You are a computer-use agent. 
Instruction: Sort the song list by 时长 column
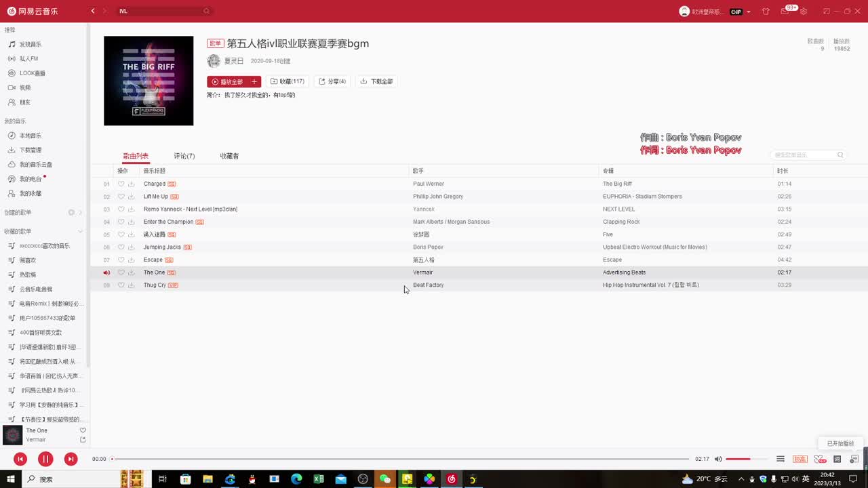[x=783, y=171]
